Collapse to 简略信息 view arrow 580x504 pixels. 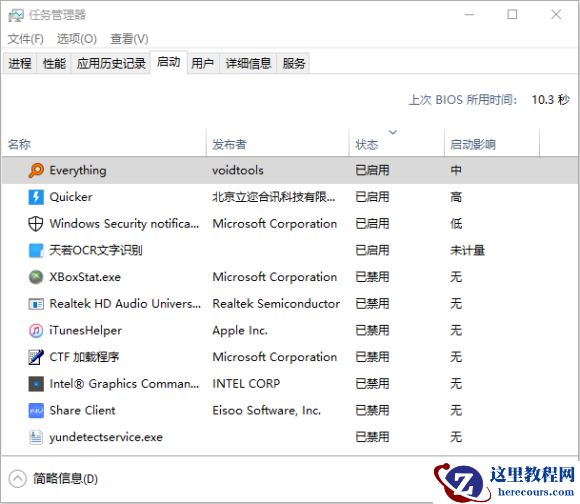point(17,479)
